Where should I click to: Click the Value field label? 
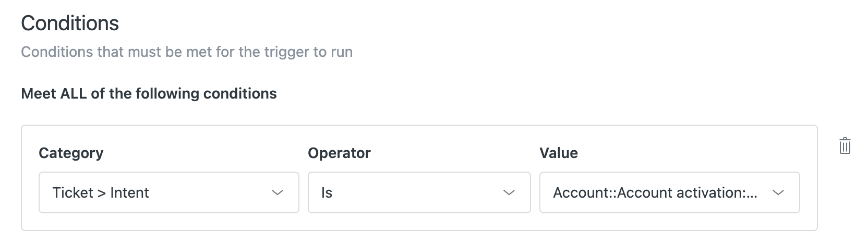click(x=559, y=153)
